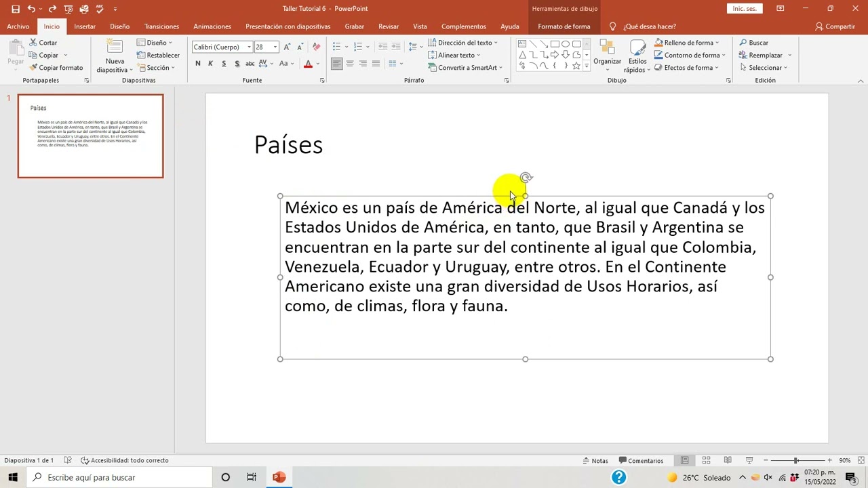Increase list indent level
Screen dimensions: 868x488
[x=396, y=47]
